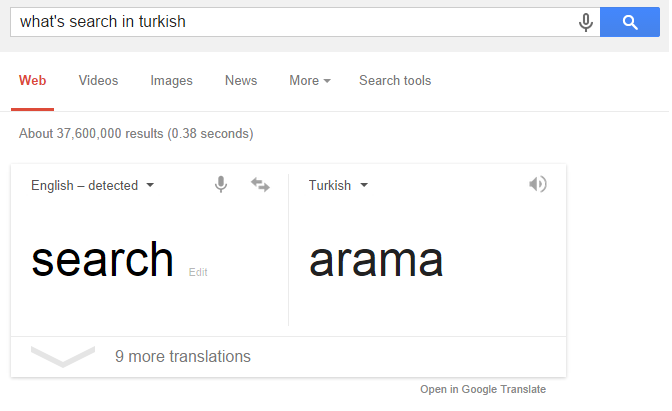Expand the chevron beside 9 more translations

tap(63, 356)
